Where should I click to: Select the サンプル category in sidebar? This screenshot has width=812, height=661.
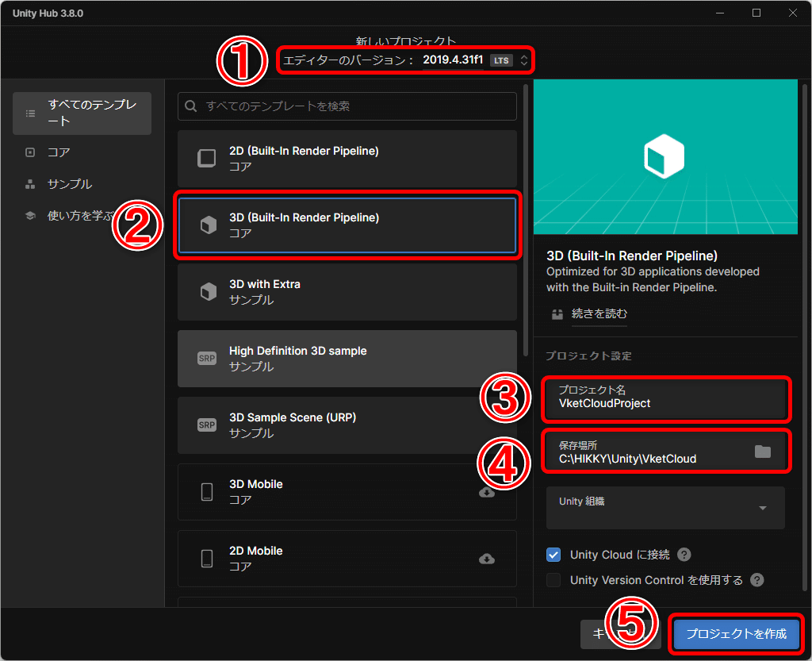pyautogui.click(x=70, y=184)
